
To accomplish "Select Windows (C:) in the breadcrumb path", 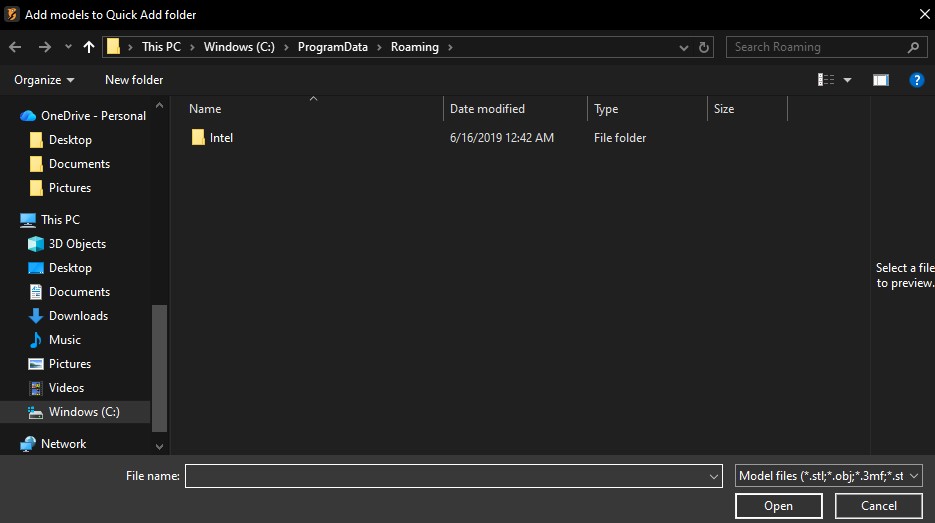I will coord(239,47).
